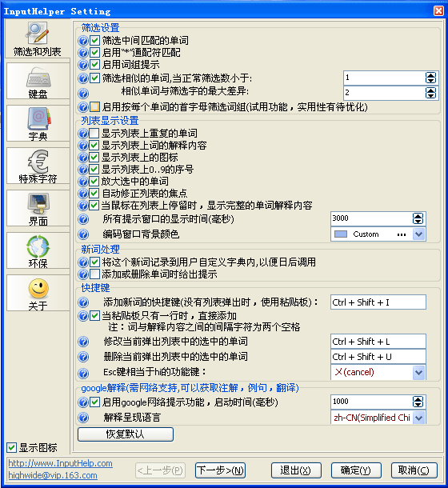The image size is (448, 488).
Task: Open the 特殊字符 euro symbol page
Action: [38, 166]
